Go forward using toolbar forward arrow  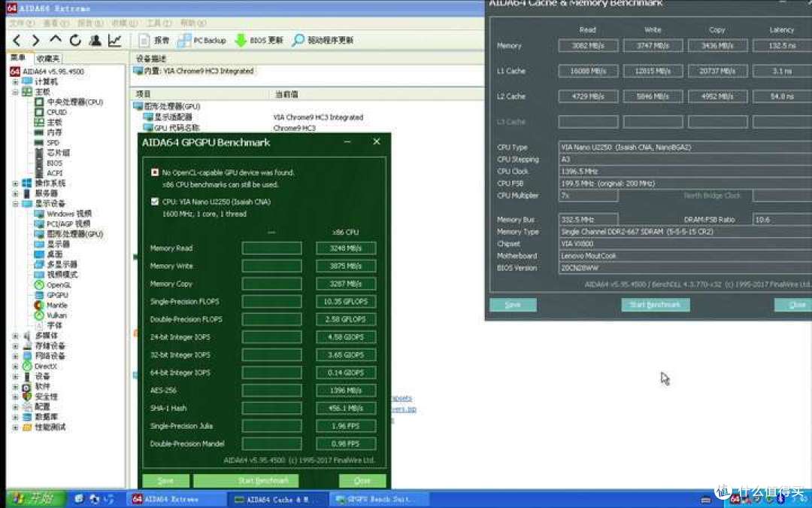point(36,41)
